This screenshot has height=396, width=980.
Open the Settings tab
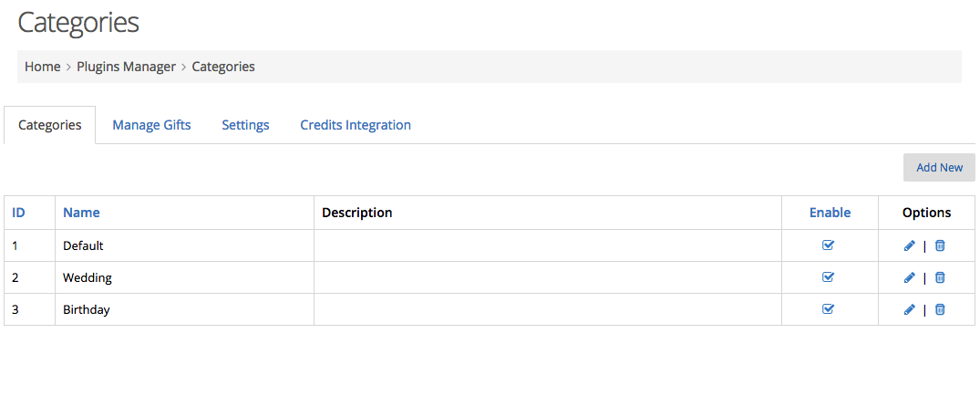245,125
